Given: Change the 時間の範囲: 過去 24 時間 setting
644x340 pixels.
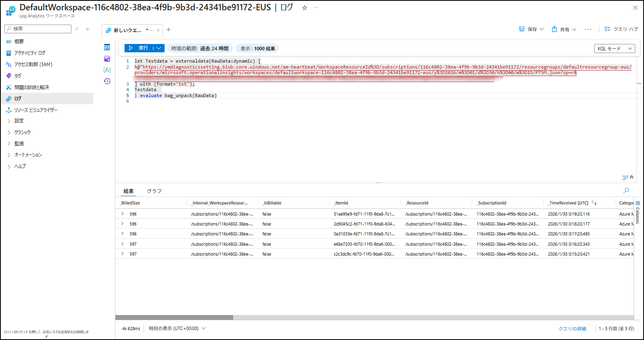Looking at the screenshot, I should coord(200,48).
